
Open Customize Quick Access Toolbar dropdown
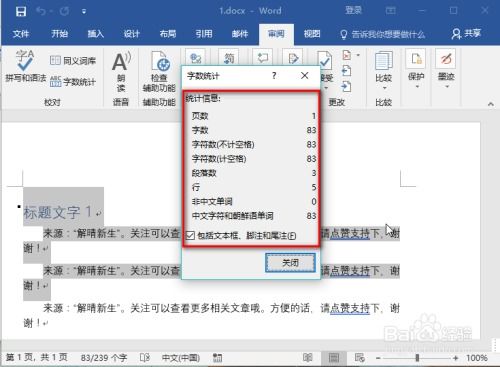pos(84,12)
